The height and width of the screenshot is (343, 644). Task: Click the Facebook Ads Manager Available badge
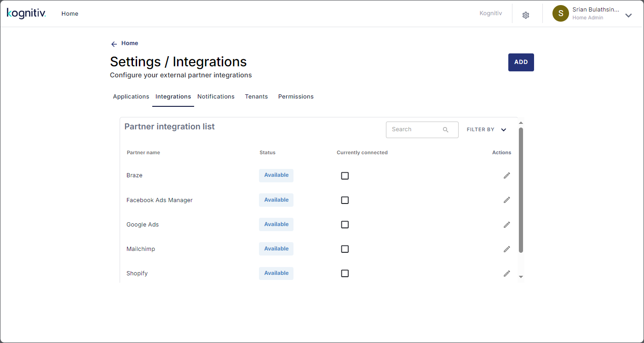(276, 200)
